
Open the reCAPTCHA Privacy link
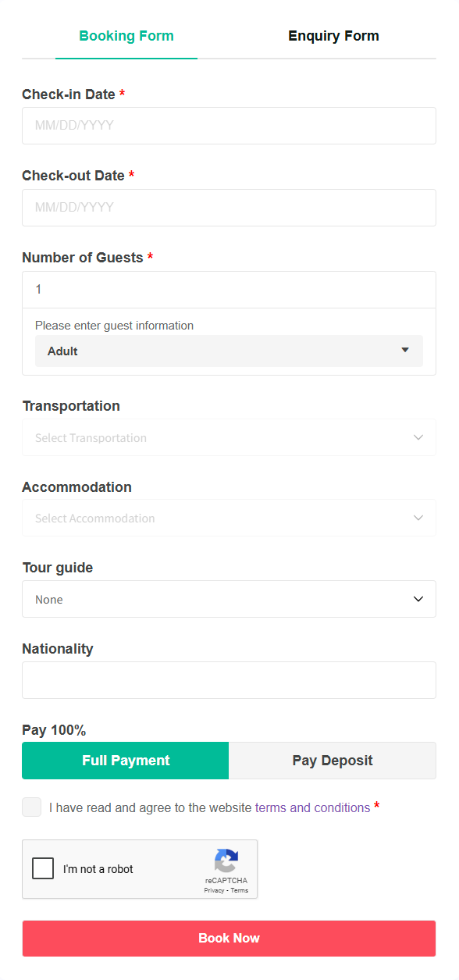click(x=214, y=890)
